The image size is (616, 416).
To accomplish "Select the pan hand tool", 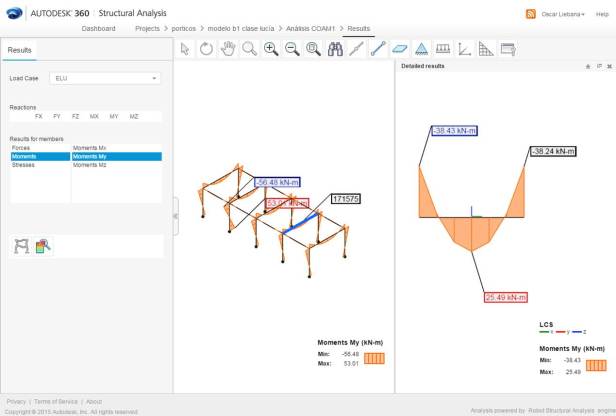I will click(x=227, y=48).
